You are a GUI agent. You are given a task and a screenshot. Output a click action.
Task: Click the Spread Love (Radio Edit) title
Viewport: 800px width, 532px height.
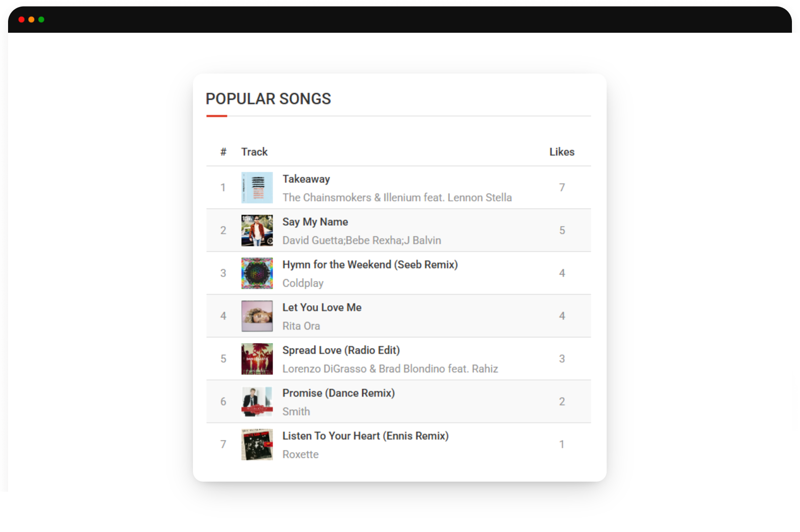(x=341, y=350)
